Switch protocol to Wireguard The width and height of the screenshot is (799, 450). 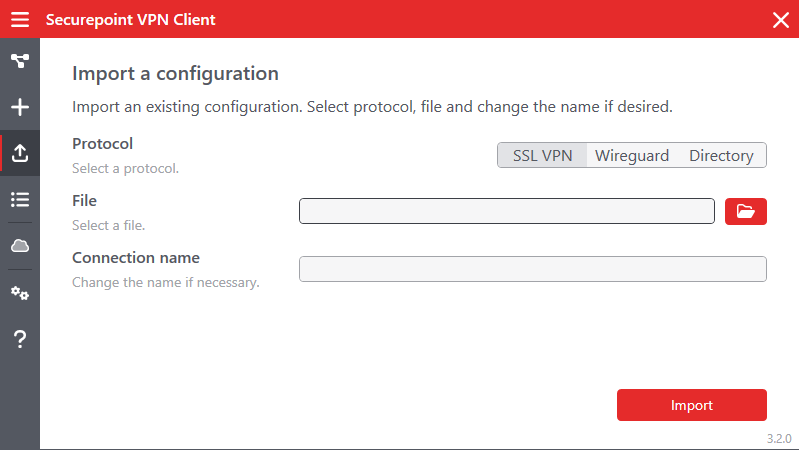pos(632,155)
